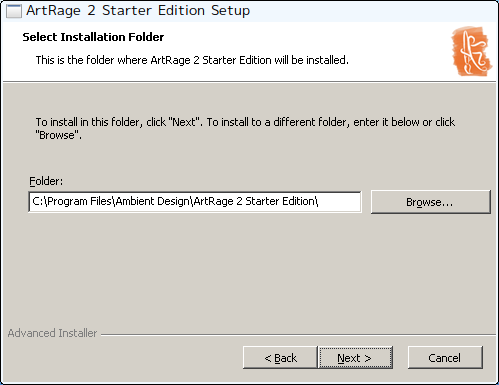
Task: Proceed with the Next > button
Action: coord(355,358)
